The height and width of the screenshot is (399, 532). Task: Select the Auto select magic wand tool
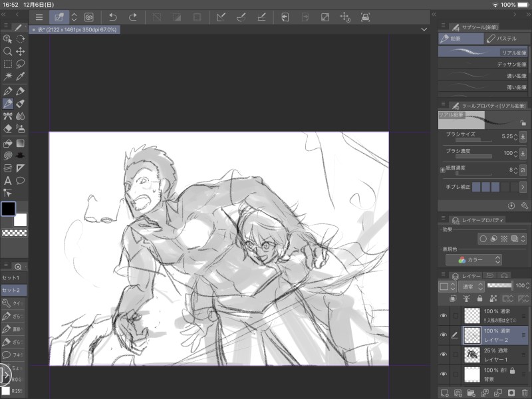tap(7, 76)
